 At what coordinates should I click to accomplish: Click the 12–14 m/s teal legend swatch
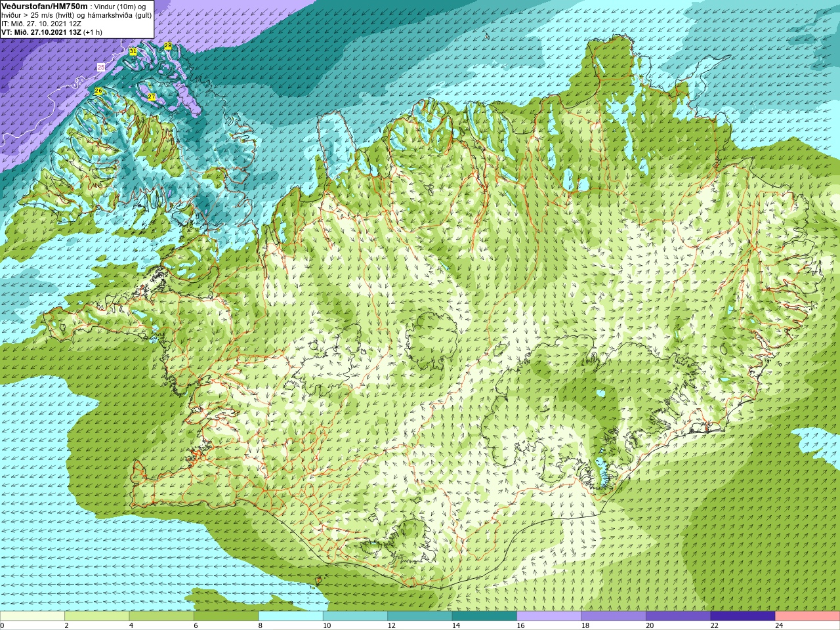420,616
